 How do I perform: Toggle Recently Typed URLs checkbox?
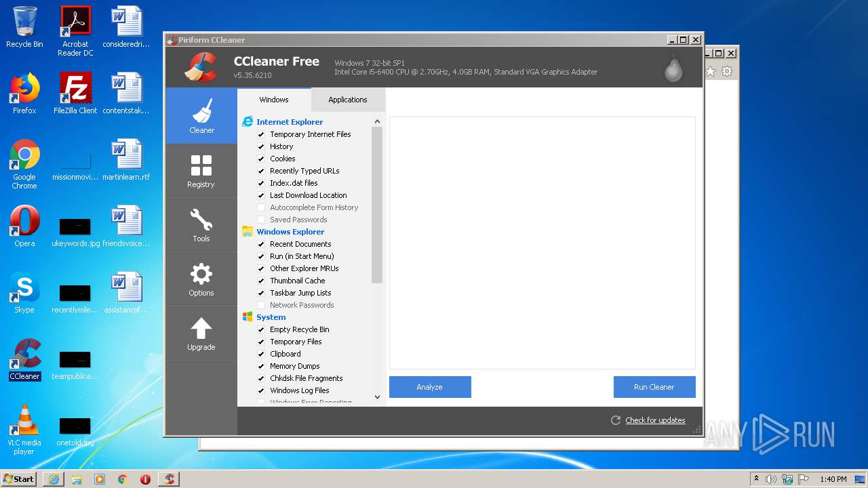click(261, 171)
